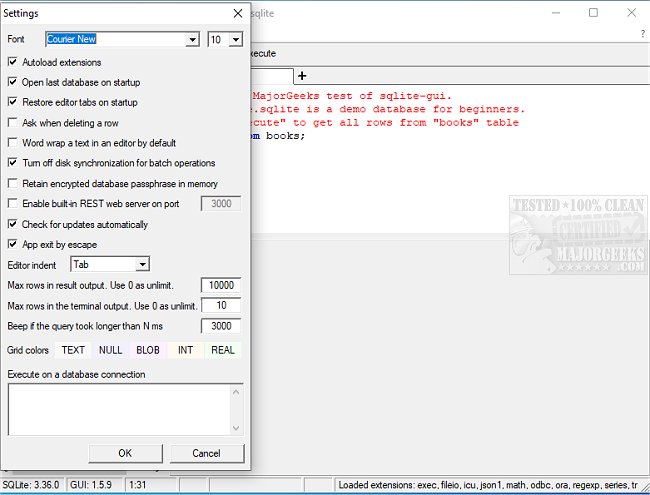650x495 pixels.
Task: Click Max rows in result output field
Action: [x=221, y=285]
